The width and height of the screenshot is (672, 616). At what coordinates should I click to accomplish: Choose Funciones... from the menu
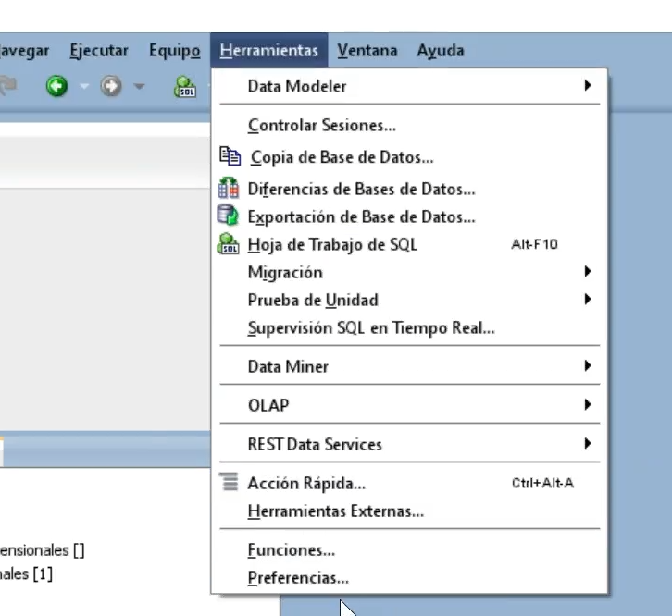point(409,550)
